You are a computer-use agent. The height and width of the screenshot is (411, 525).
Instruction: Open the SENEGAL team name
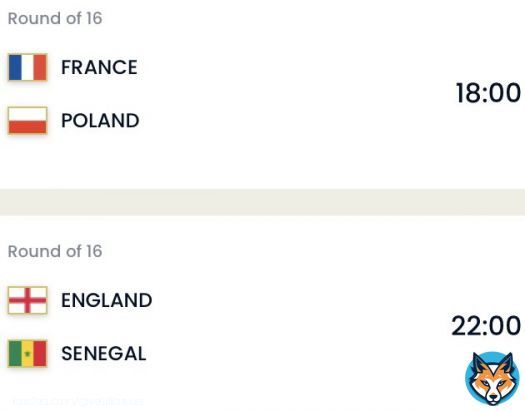[x=104, y=353]
